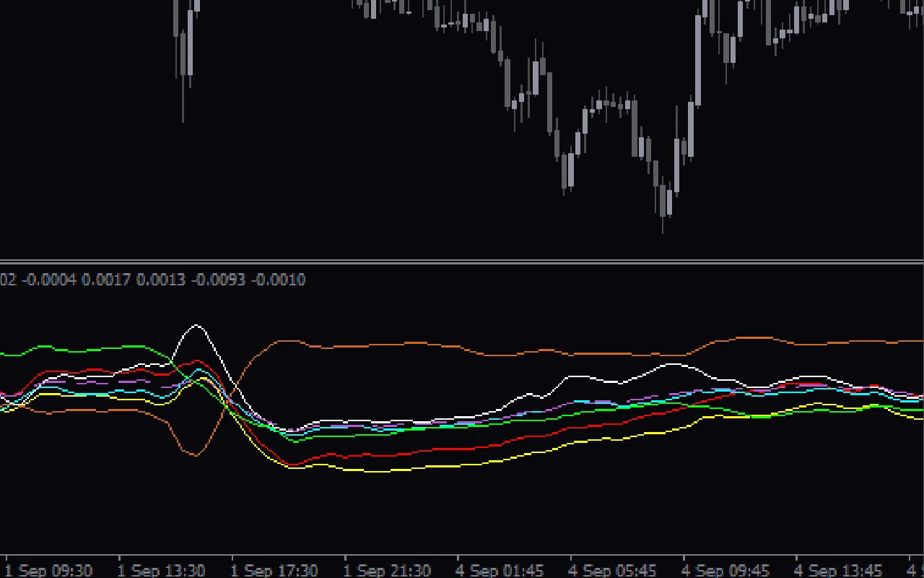The width and height of the screenshot is (924, 578).
Task: Click the subwindow separator bar
Action: [462, 263]
